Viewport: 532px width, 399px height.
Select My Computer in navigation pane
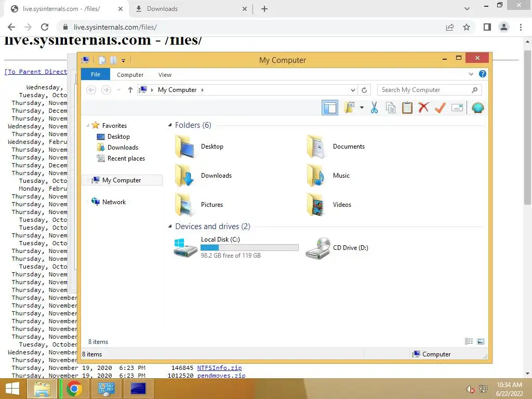tap(122, 180)
